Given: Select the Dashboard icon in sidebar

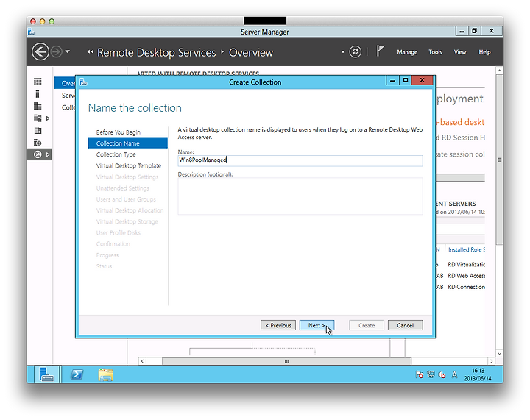Looking at the screenshot, I should point(38,82).
